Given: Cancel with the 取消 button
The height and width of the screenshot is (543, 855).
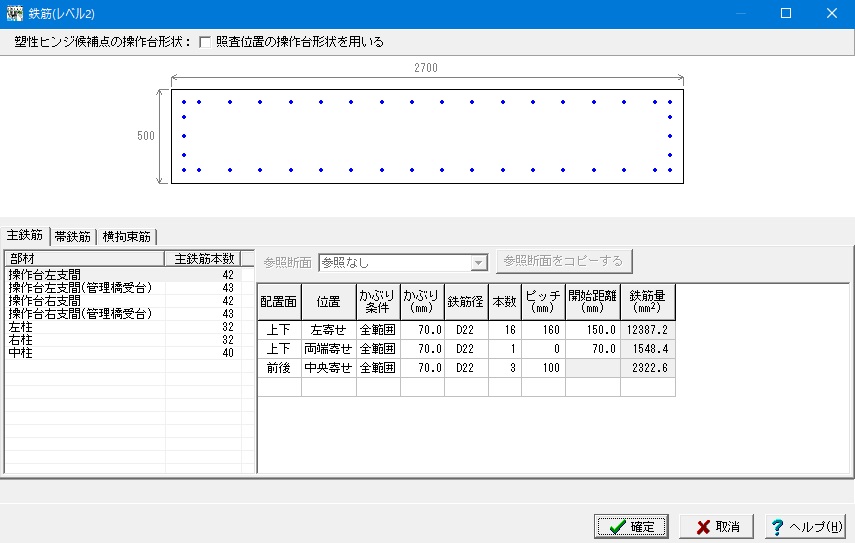Looking at the screenshot, I should pos(716,527).
